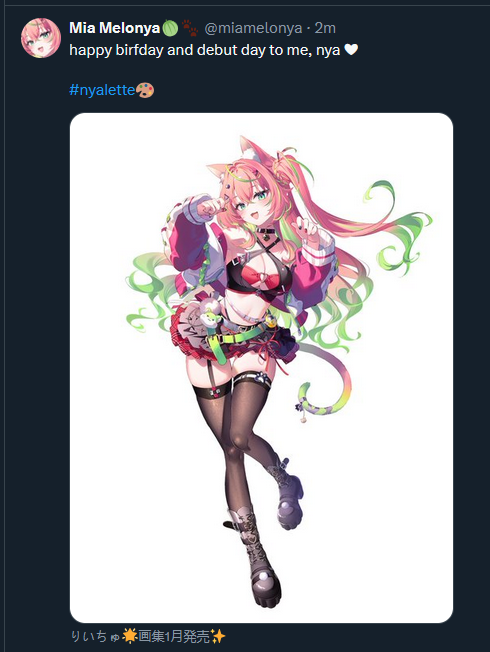The width and height of the screenshot is (490, 652).
Task: Click the 画集1月発売 caption text
Action: pos(174,636)
